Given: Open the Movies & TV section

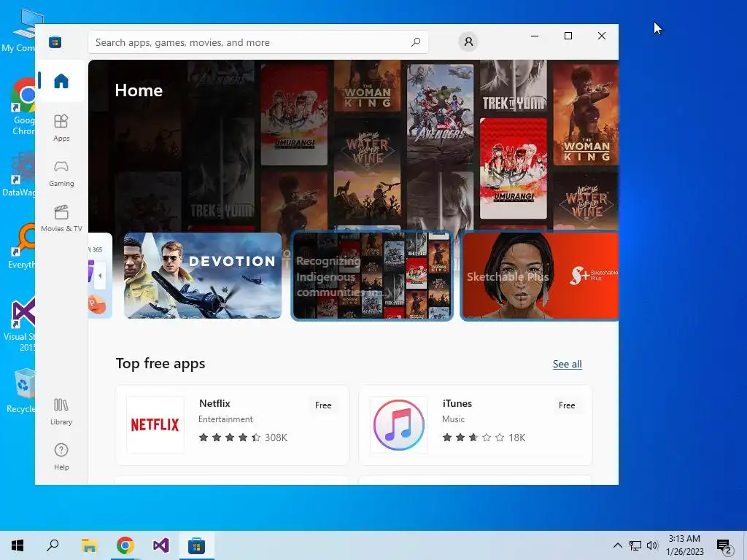Looking at the screenshot, I should point(61,219).
